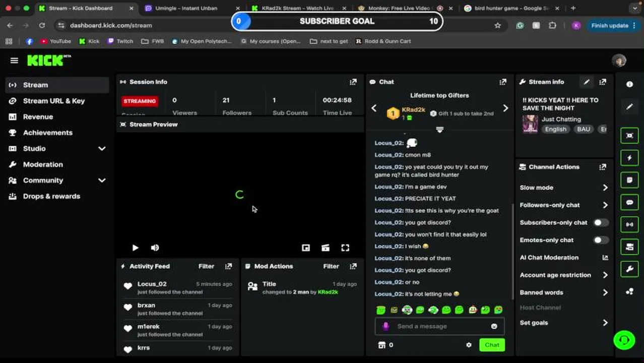Pop out the Stream info panel
The height and width of the screenshot is (363, 644).
point(603,82)
